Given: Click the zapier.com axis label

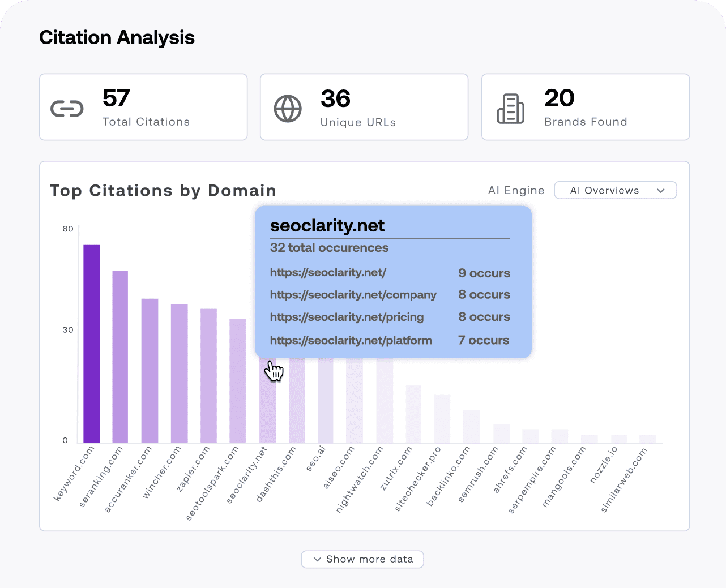Looking at the screenshot, I should [x=193, y=470].
